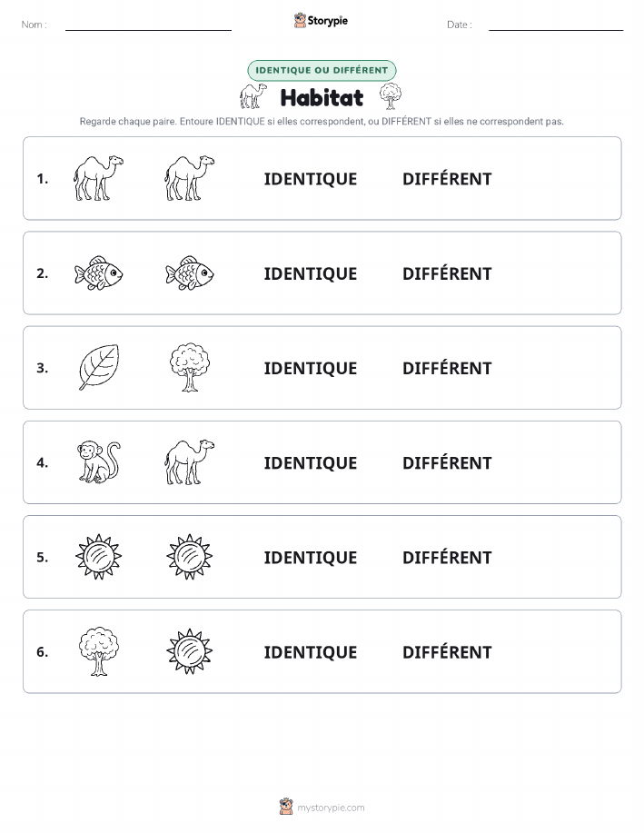This screenshot has width=644, height=833.
Task: Click the leaf drawing in row 3
Action: [x=99, y=367]
